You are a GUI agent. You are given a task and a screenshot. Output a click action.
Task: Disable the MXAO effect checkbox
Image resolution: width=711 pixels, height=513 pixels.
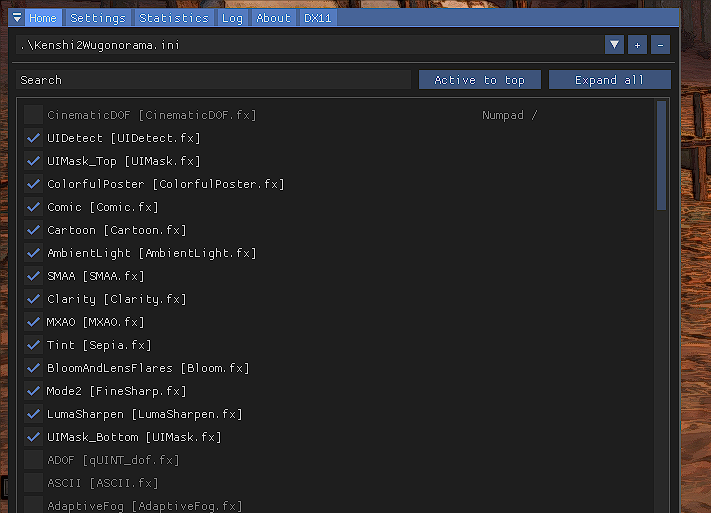click(x=33, y=322)
